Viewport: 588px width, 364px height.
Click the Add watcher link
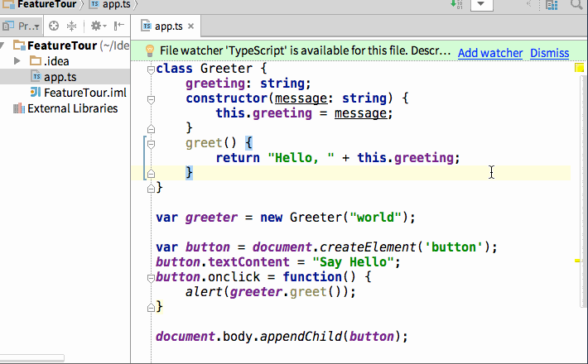pos(490,53)
